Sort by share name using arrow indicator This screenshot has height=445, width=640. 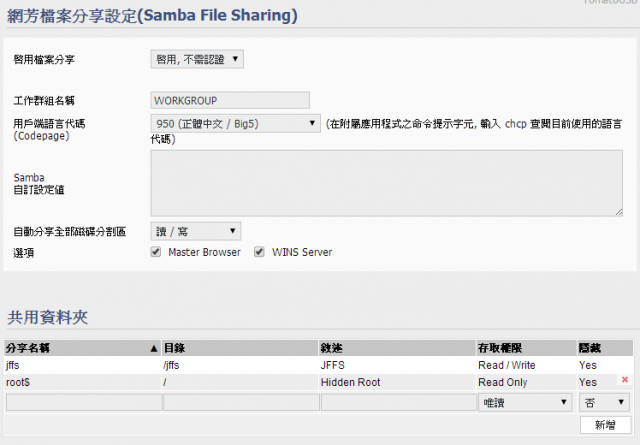pyautogui.click(x=154, y=348)
